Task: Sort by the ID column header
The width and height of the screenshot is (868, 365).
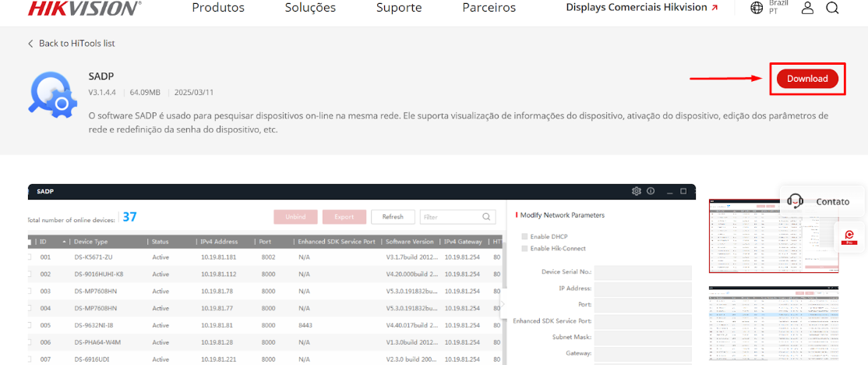Action: (x=52, y=242)
